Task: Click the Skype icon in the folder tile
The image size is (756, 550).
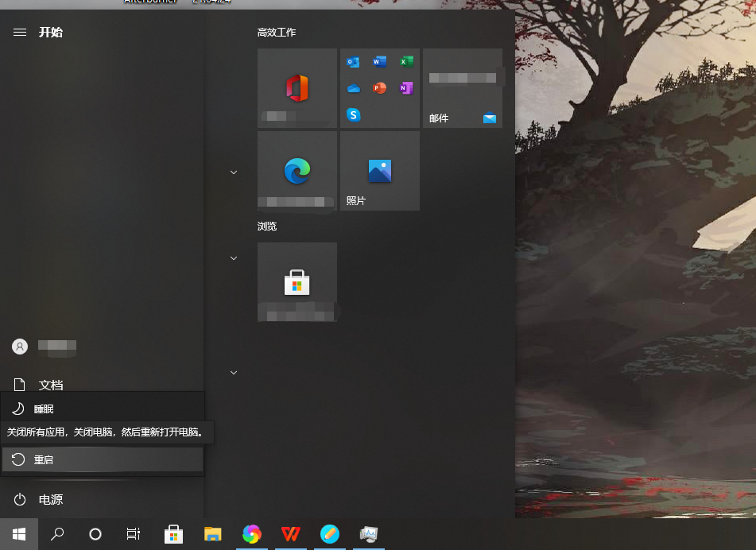Action: coord(354,114)
